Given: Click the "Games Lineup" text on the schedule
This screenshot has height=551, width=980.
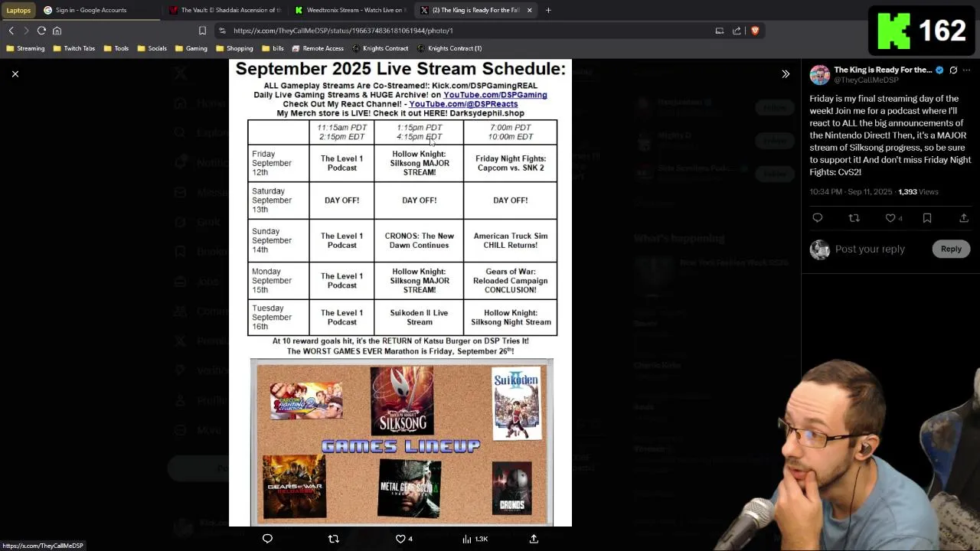Looking at the screenshot, I should click(x=400, y=445).
